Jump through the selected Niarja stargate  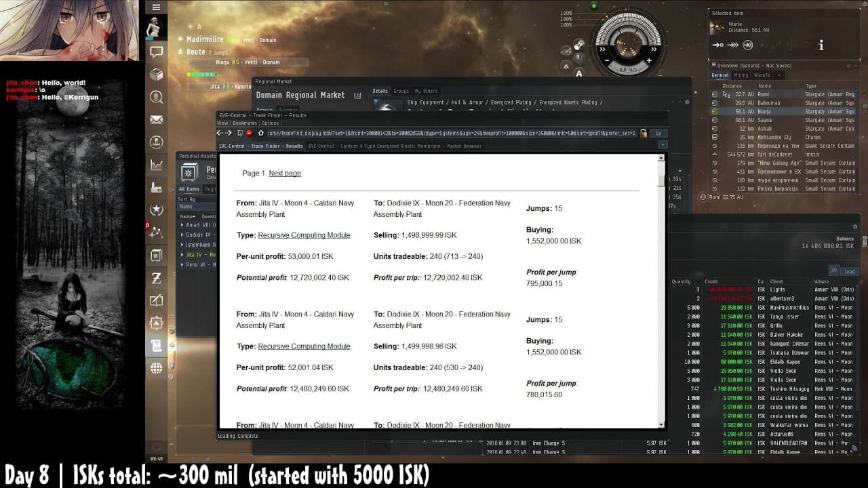(748, 45)
